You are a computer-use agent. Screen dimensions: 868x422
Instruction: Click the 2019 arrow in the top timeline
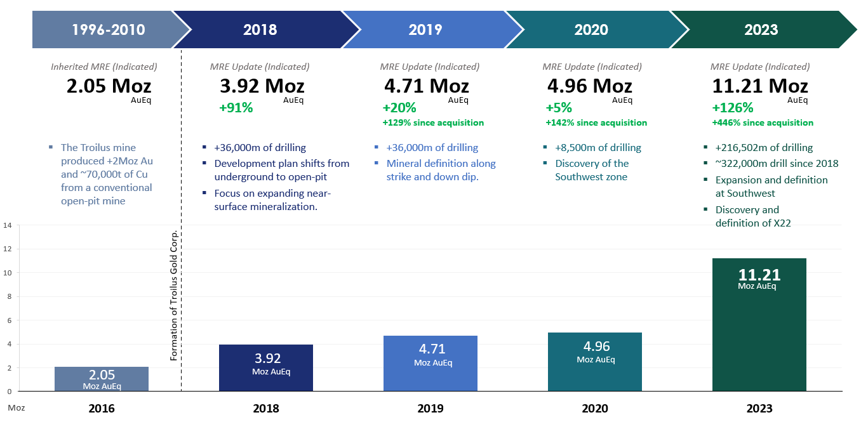[x=425, y=30]
